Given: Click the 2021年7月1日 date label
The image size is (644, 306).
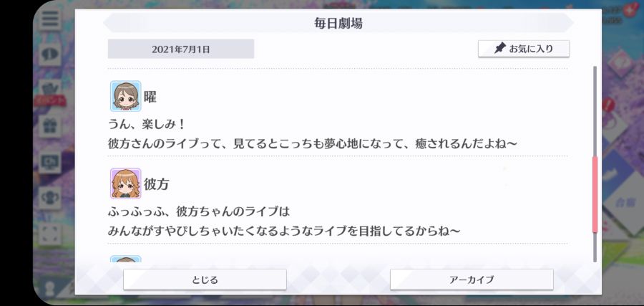Looking at the screenshot, I should pyautogui.click(x=181, y=49).
